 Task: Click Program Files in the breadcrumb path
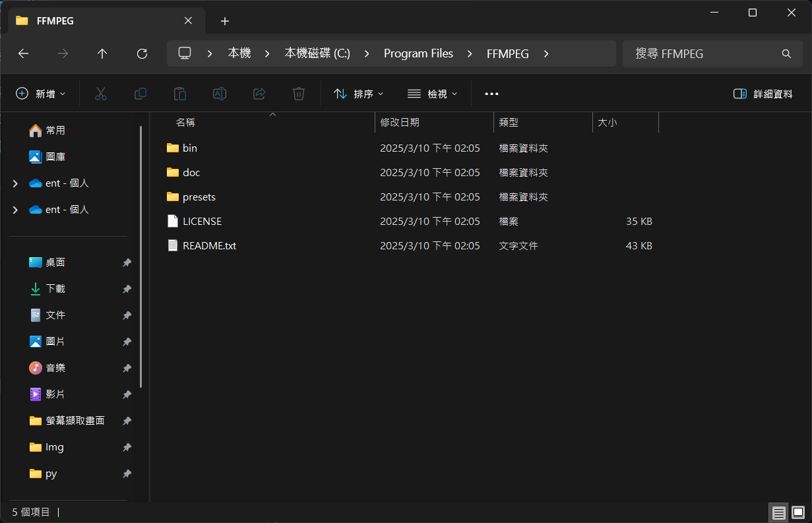pyautogui.click(x=418, y=54)
